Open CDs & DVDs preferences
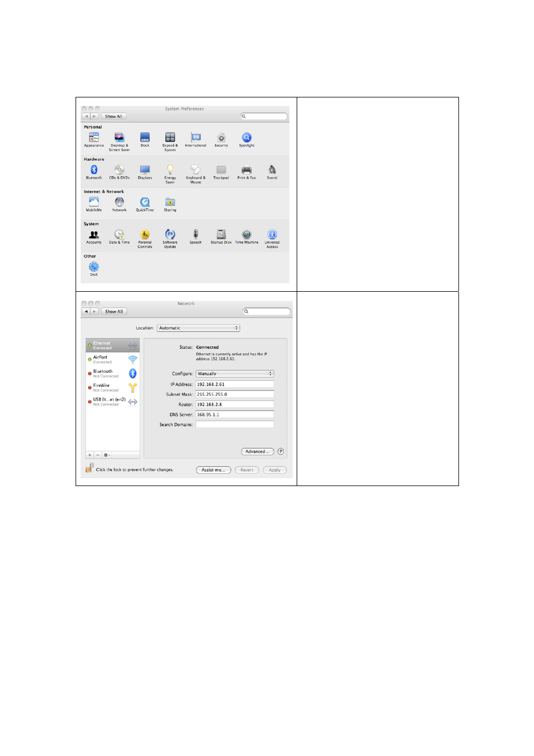The width and height of the screenshot is (534, 756). click(119, 170)
